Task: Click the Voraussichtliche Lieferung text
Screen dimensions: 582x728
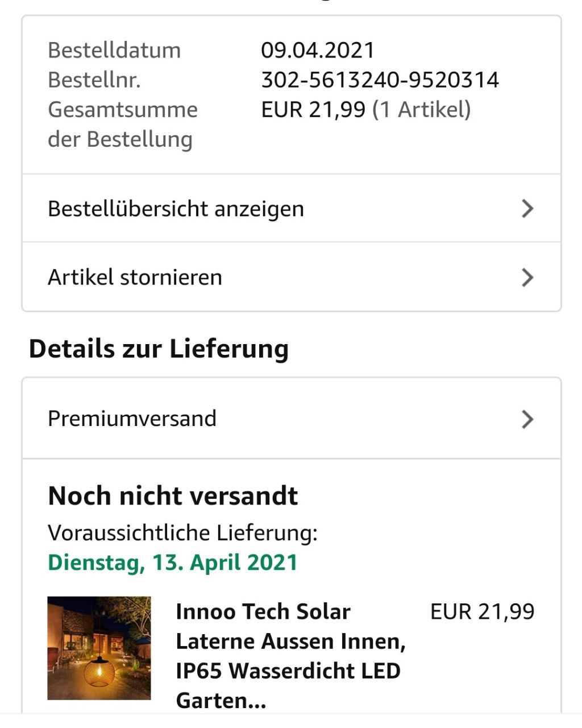Action: pos(182,533)
